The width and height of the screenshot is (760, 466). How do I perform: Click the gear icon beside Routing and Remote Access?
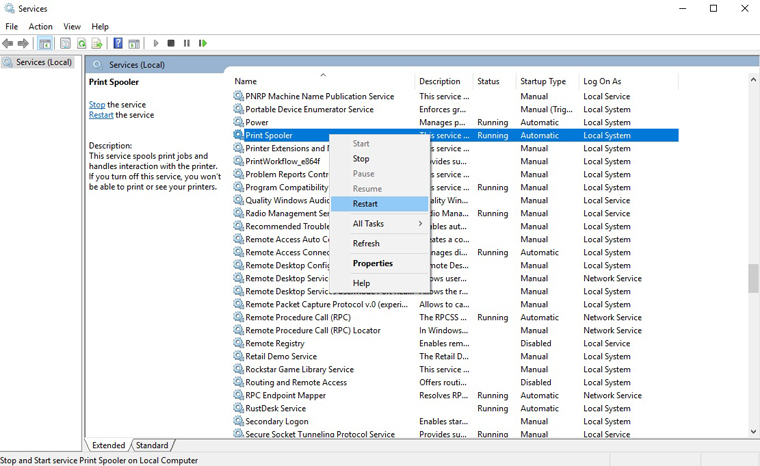click(238, 382)
